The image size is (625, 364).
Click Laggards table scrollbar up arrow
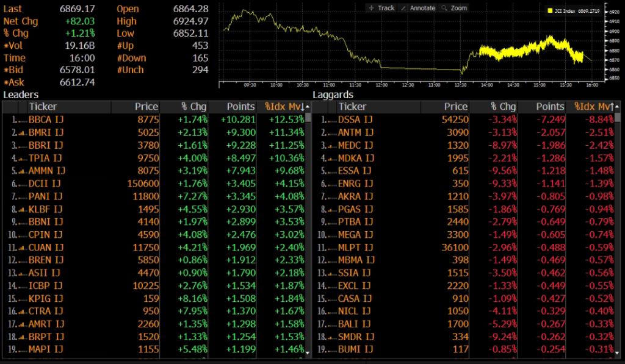coord(618,107)
